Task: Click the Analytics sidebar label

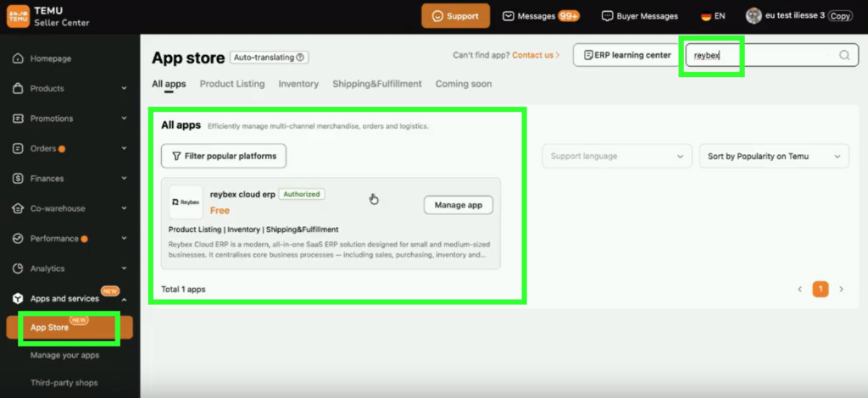Action: 47,268
